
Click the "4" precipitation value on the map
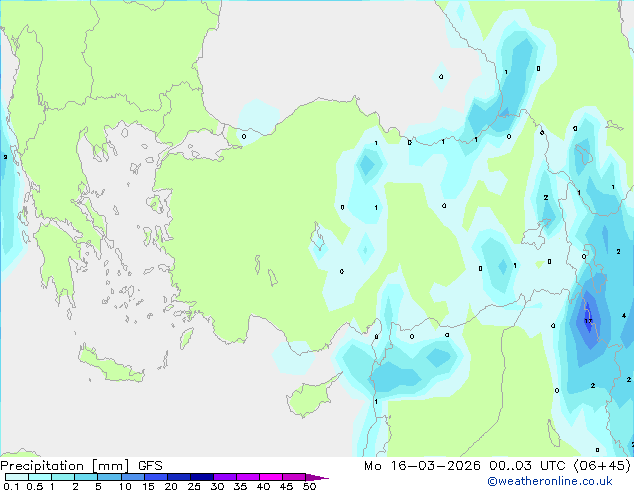(x=624, y=315)
